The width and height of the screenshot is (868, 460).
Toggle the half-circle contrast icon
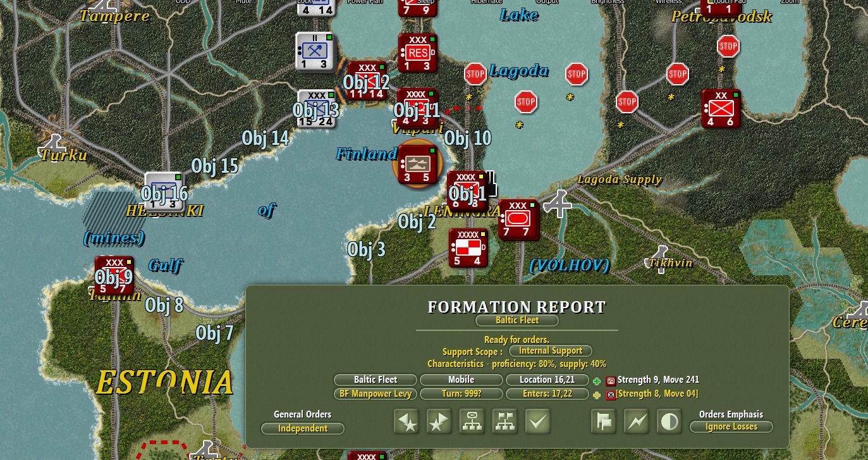[x=669, y=422]
